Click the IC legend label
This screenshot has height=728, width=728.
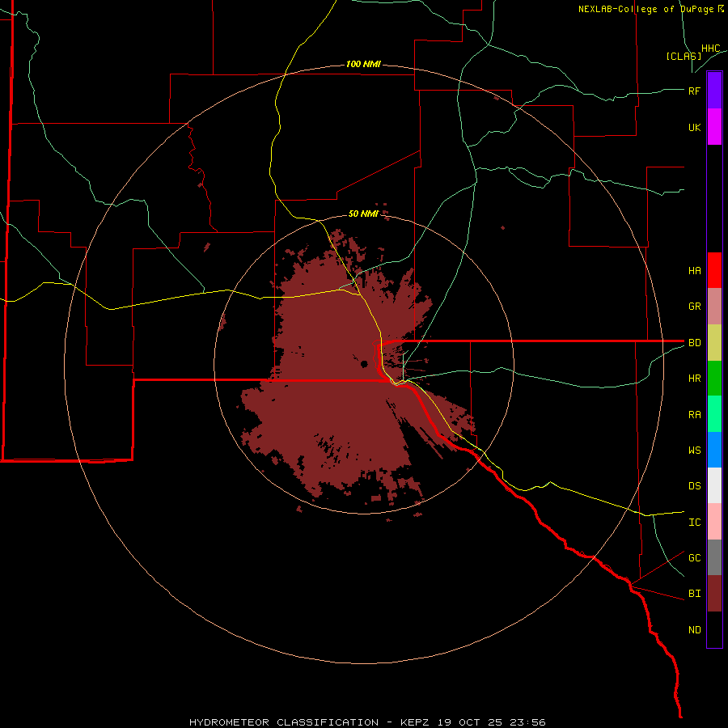click(x=694, y=523)
